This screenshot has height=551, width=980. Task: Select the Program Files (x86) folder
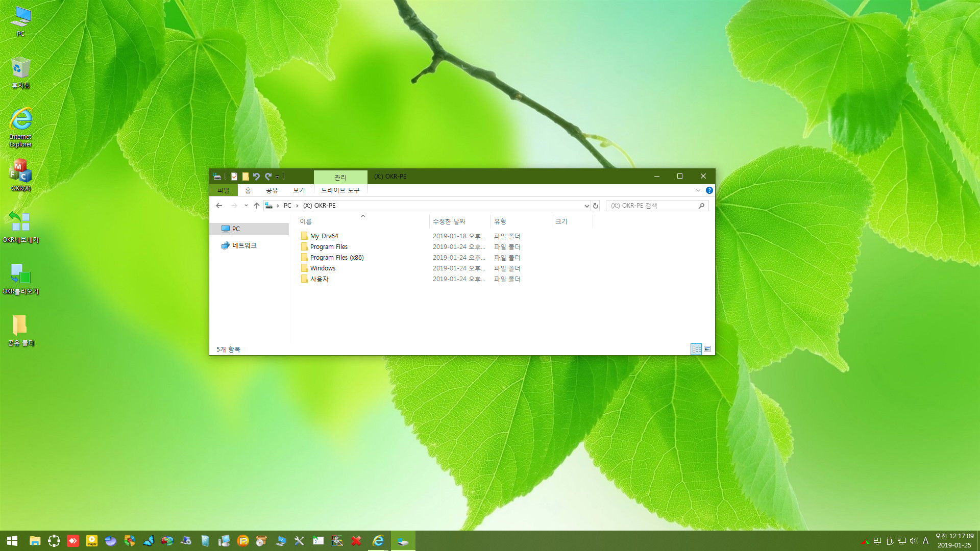click(x=337, y=258)
